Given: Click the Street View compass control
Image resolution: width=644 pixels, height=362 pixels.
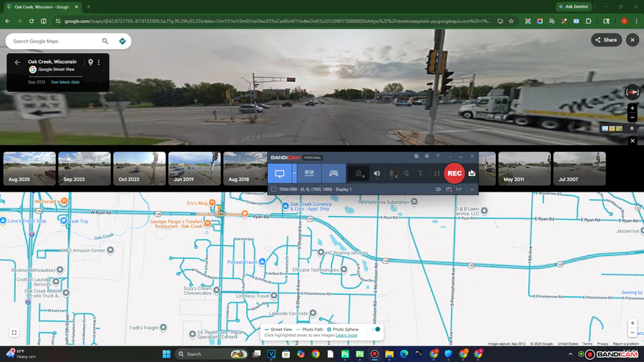Looking at the screenshot, I should pyautogui.click(x=633, y=92).
